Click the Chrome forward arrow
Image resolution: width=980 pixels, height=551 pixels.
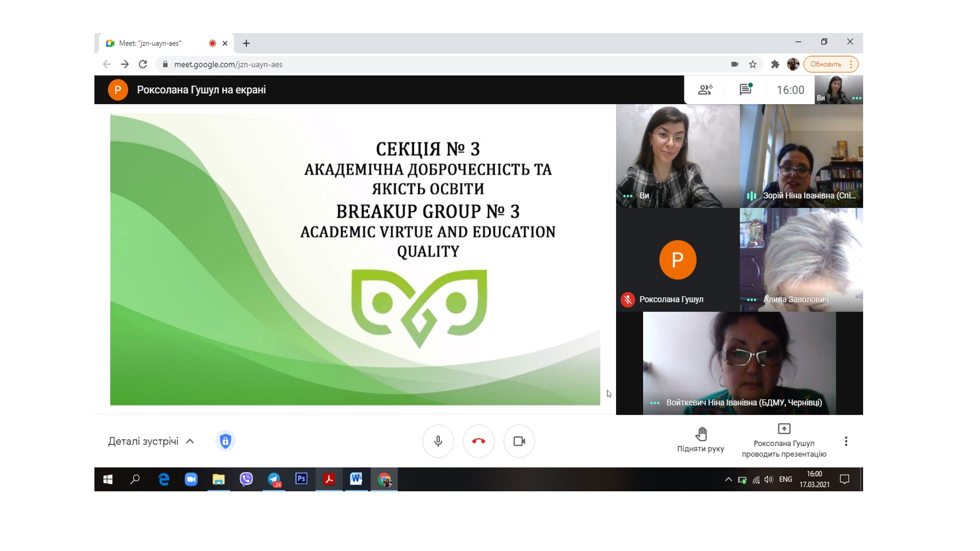pyautogui.click(x=125, y=64)
